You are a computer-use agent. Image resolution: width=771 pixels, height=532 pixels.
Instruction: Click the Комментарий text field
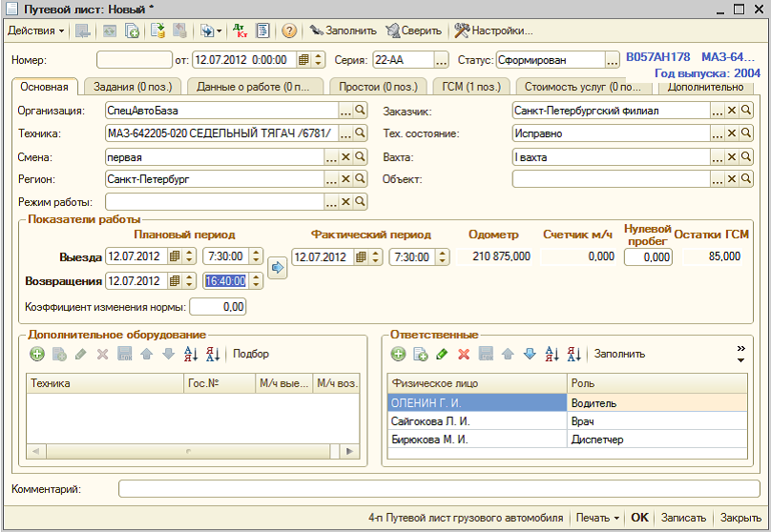tap(437, 489)
